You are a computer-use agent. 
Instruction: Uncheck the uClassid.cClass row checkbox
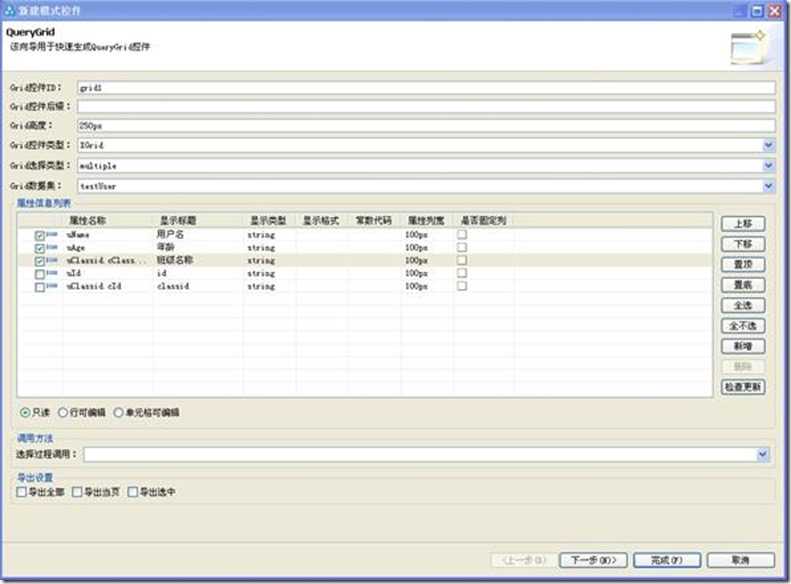40,261
